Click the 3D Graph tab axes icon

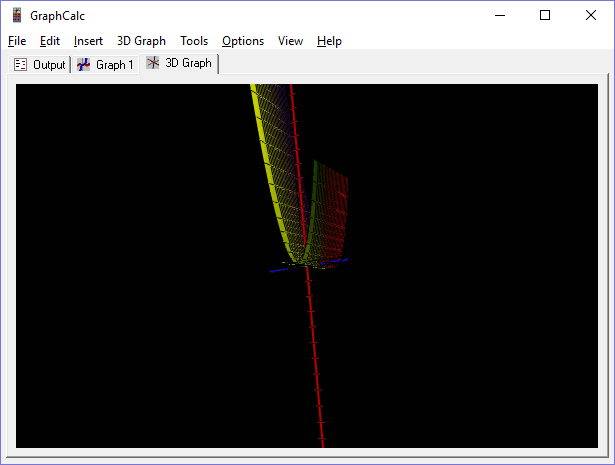pos(153,63)
